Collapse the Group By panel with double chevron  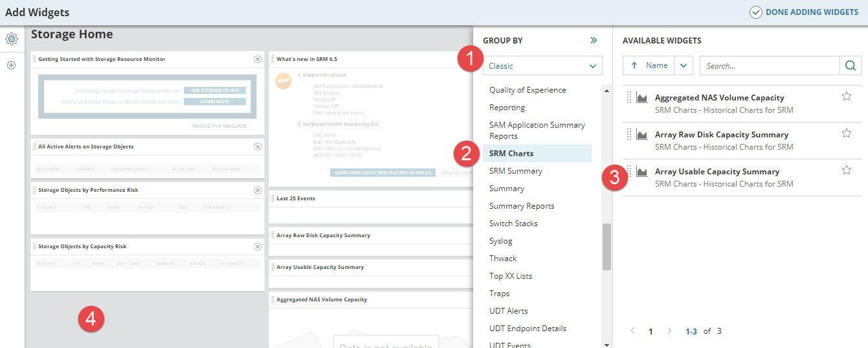pyautogui.click(x=594, y=40)
